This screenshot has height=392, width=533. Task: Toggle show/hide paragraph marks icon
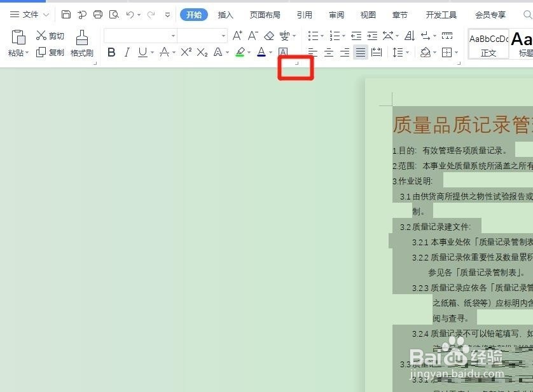(426, 36)
